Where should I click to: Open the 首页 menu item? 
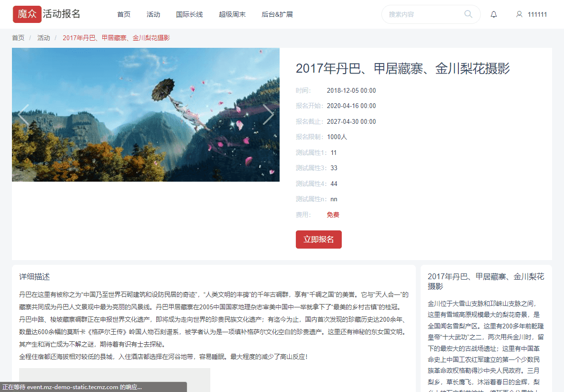[124, 14]
